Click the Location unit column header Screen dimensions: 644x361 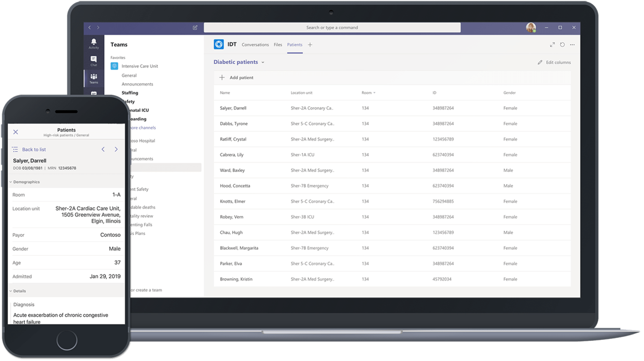301,93
